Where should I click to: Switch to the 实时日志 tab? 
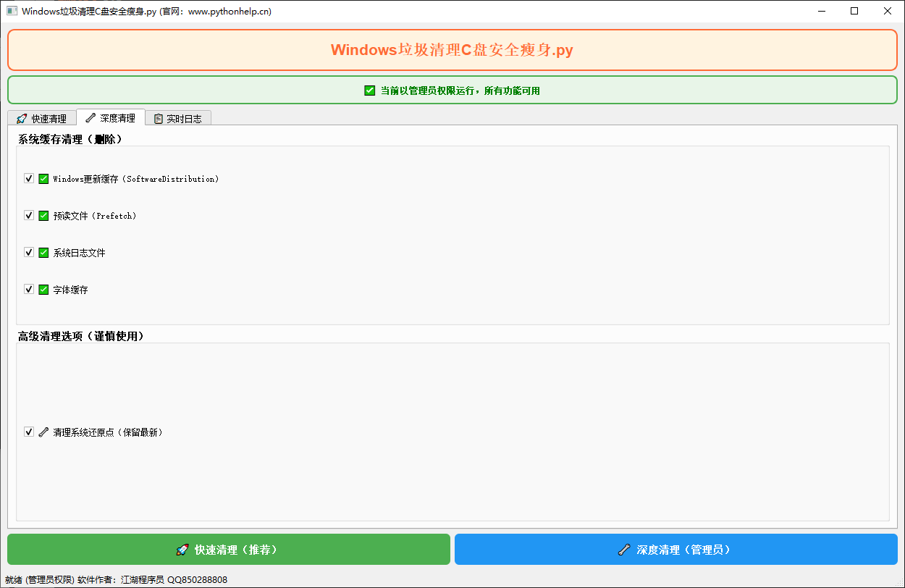(x=178, y=118)
